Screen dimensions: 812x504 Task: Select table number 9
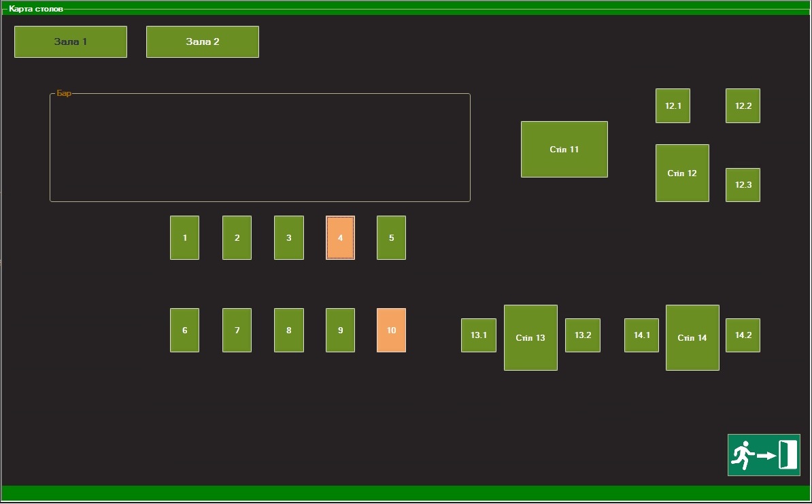(340, 330)
